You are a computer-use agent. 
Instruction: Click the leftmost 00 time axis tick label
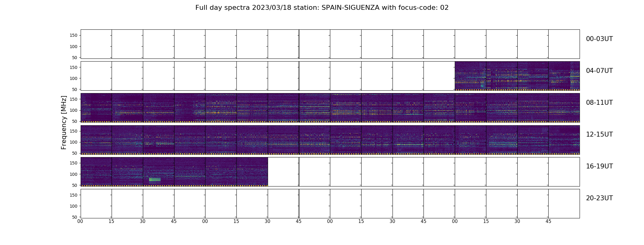80,221
